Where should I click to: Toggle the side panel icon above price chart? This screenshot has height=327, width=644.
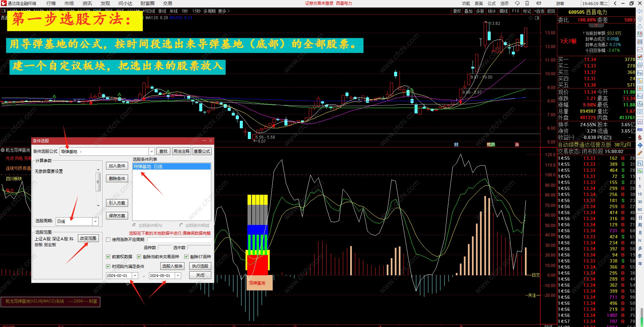(x=537, y=18)
